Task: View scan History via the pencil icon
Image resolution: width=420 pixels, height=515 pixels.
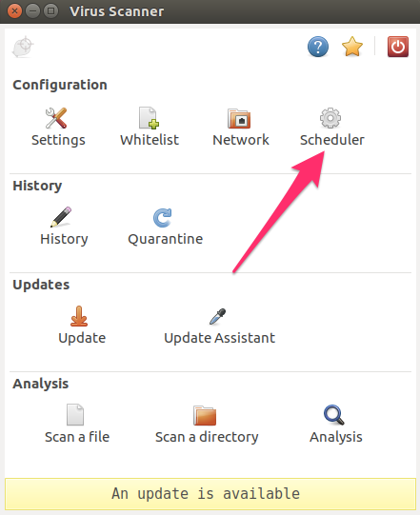Action: (61, 217)
